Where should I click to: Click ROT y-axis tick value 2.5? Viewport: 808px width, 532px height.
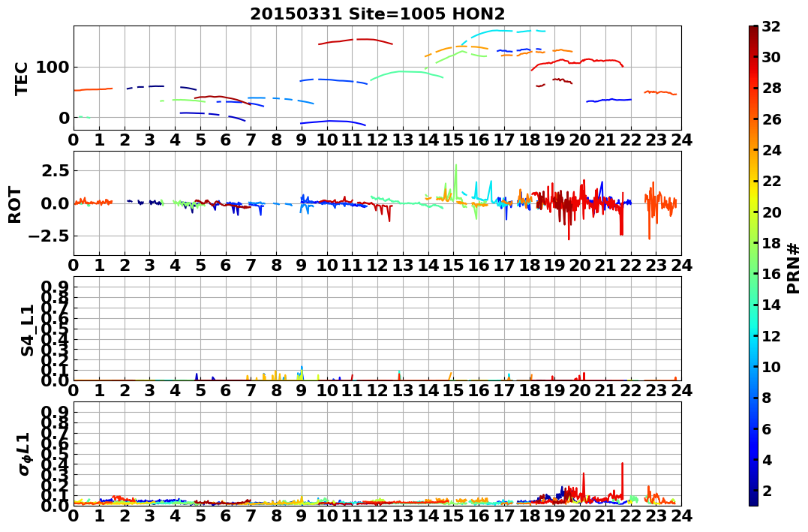(x=55, y=170)
